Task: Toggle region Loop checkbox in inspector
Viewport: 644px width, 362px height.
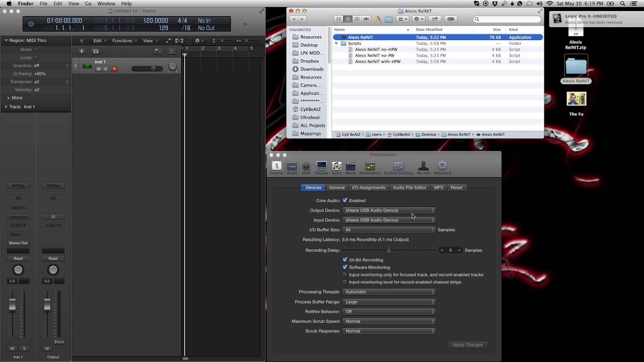Action: coord(36,57)
